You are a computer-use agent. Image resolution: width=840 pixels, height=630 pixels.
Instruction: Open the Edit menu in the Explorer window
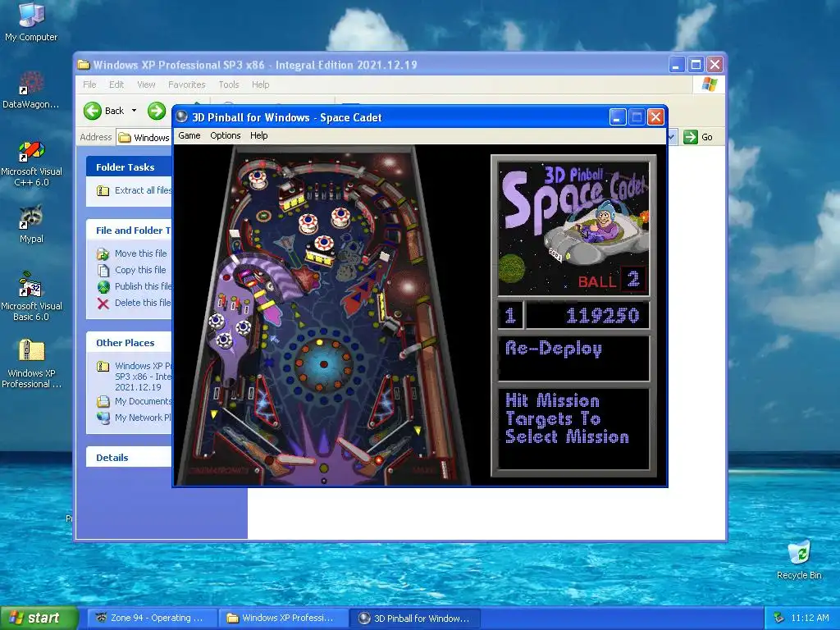[x=116, y=84]
